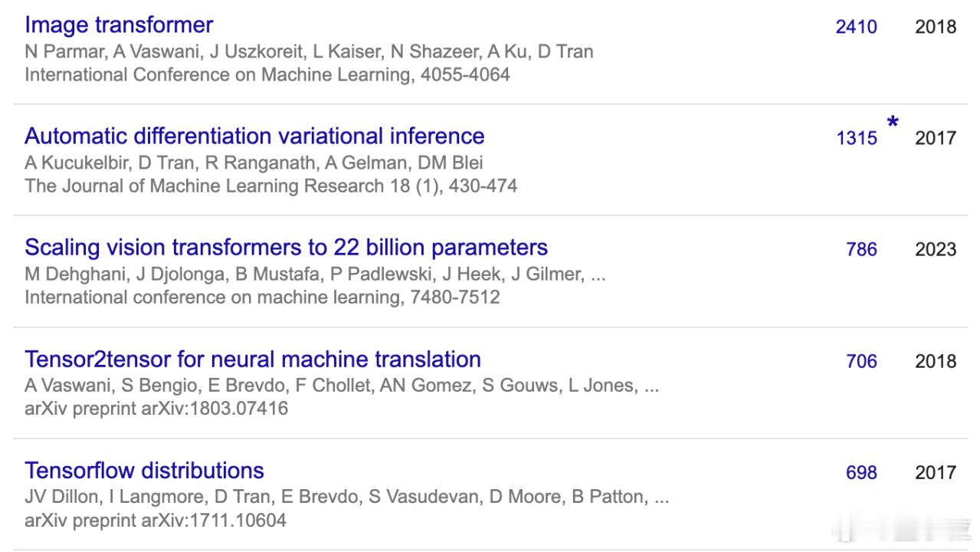Click the arXiv preprint arXiv:1711.10604 text
Screen dimensions: 980x552
[x=156, y=520]
